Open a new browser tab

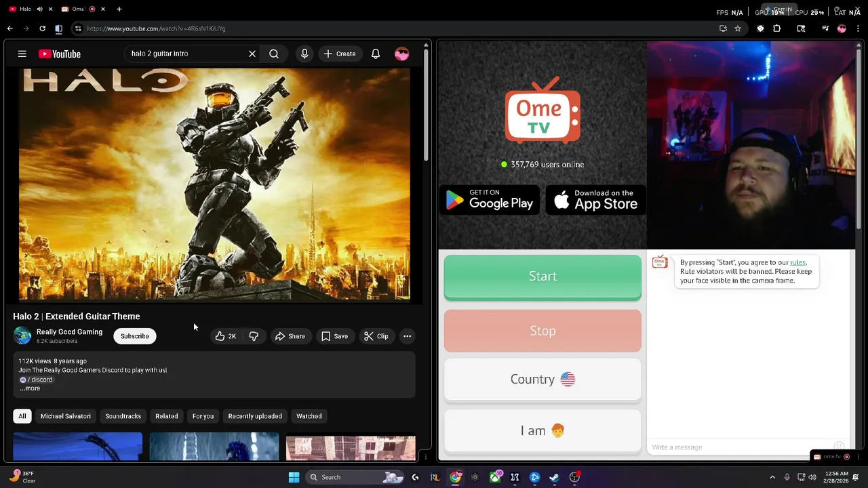coord(119,9)
